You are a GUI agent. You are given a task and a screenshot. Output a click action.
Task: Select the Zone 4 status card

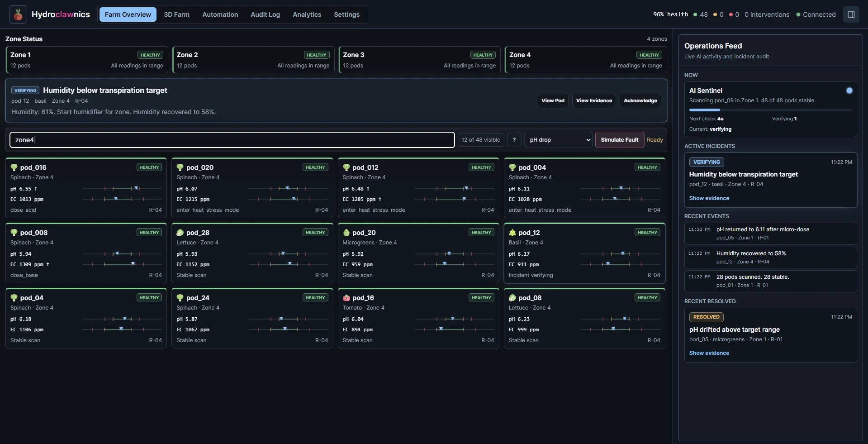(586, 60)
